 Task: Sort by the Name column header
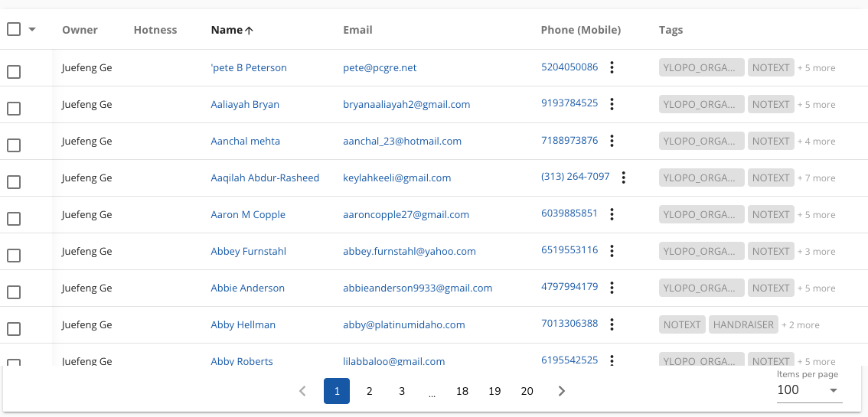coord(227,30)
